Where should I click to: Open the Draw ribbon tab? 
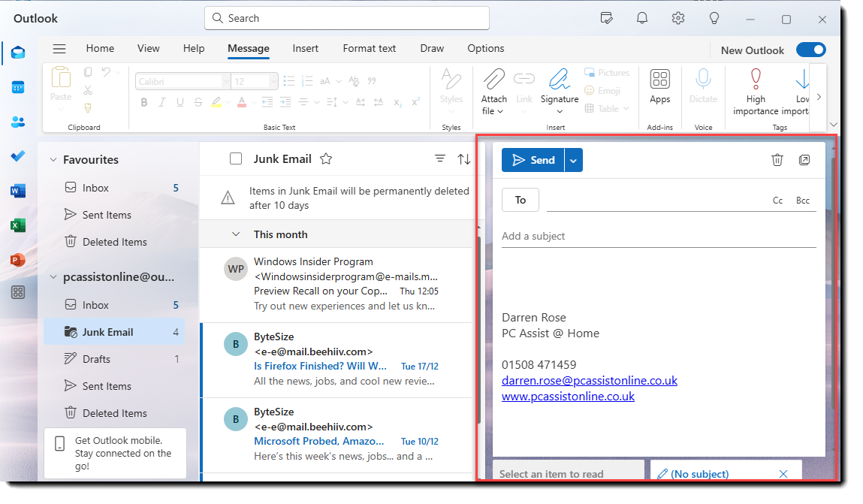click(432, 48)
